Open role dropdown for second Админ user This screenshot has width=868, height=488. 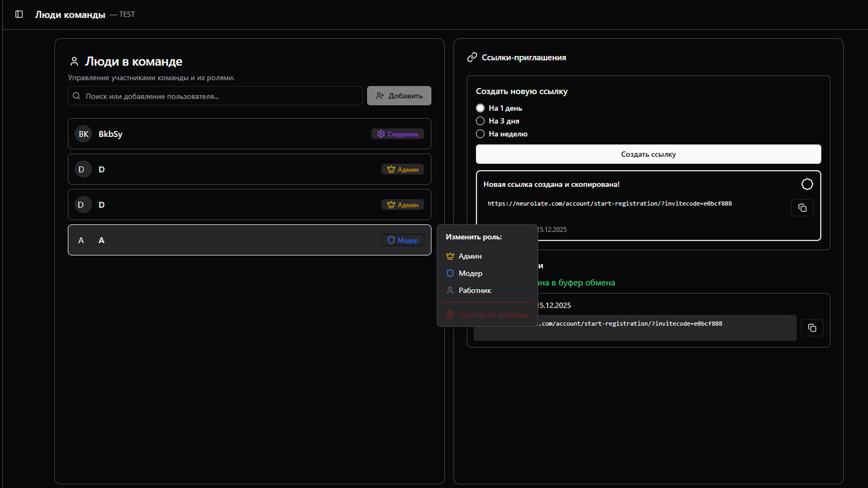click(402, 205)
